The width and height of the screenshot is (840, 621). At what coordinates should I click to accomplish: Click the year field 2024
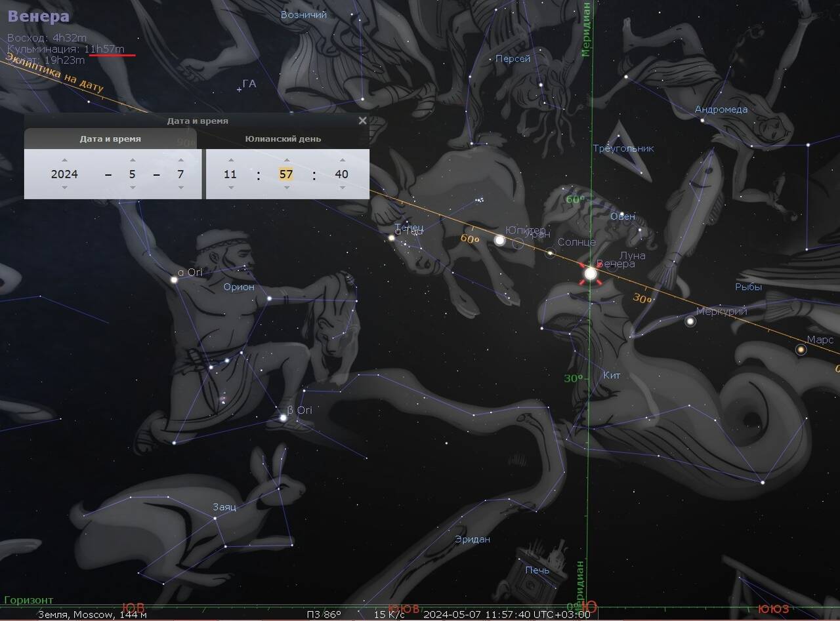click(64, 174)
